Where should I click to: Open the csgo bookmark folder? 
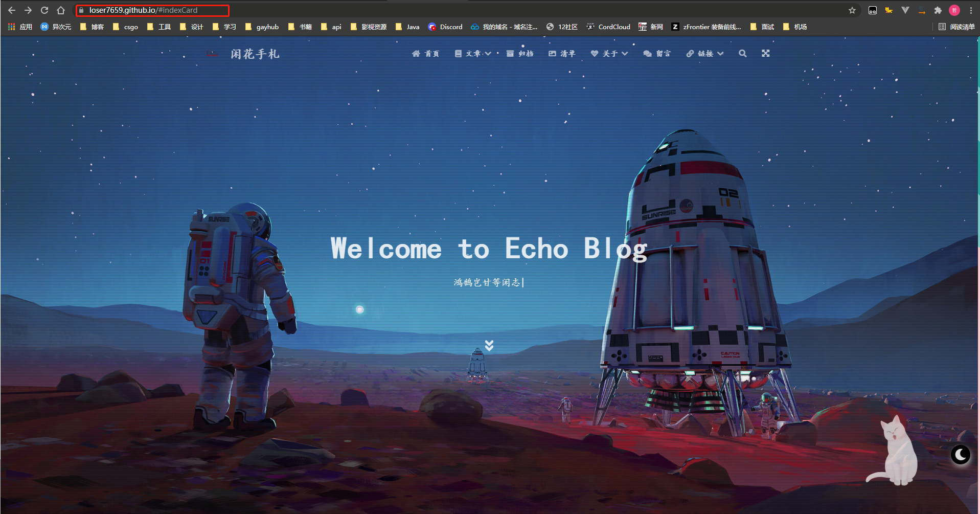(125, 27)
